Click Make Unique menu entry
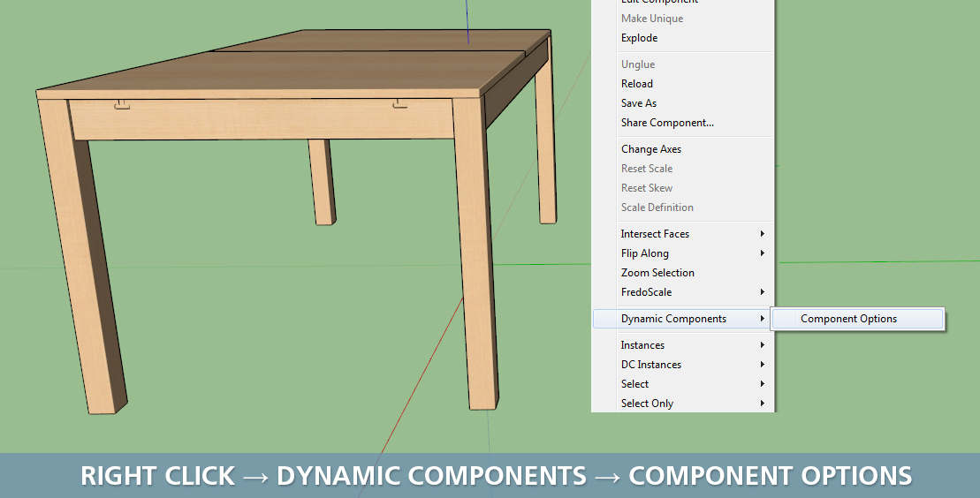 coord(682,19)
